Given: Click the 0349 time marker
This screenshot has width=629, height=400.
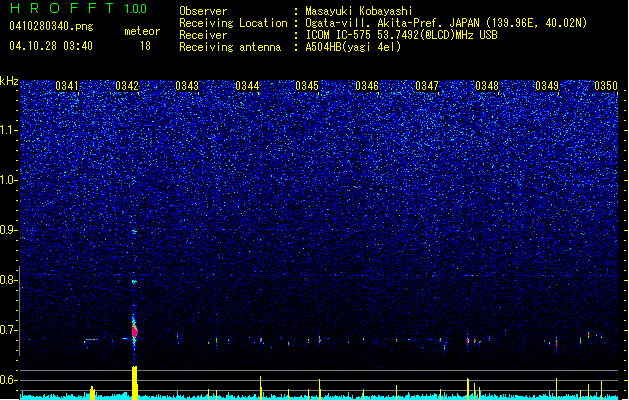Looking at the screenshot, I should click(x=547, y=86).
